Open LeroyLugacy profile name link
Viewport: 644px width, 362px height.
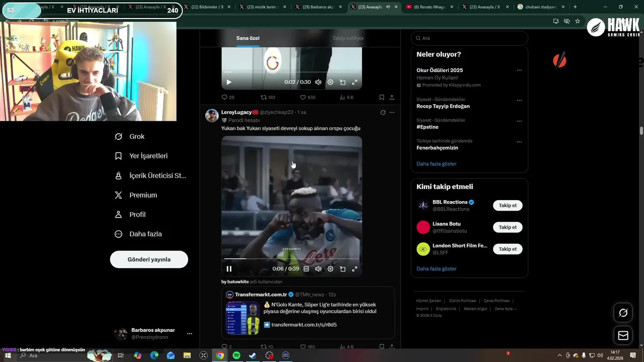pyautogui.click(x=236, y=112)
